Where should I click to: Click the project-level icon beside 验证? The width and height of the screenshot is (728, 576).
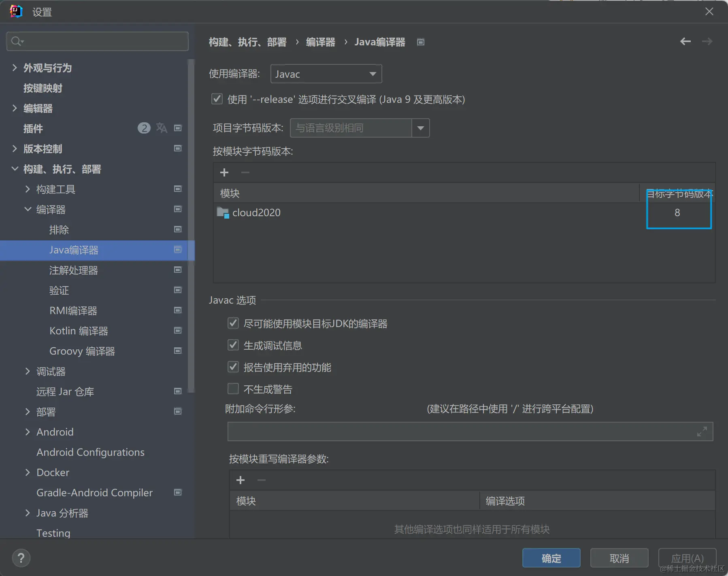click(178, 290)
